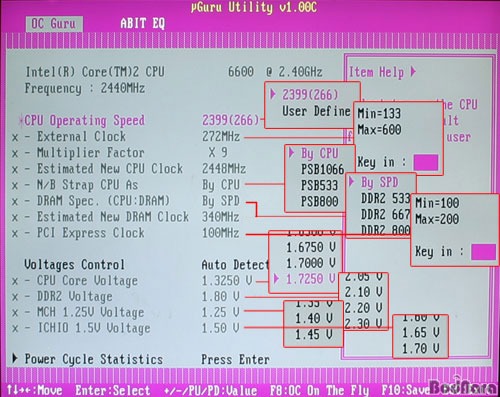This screenshot has height=397, width=500.
Task: Open the ABIT EQ tab
Action: click(x=143, y=24)
